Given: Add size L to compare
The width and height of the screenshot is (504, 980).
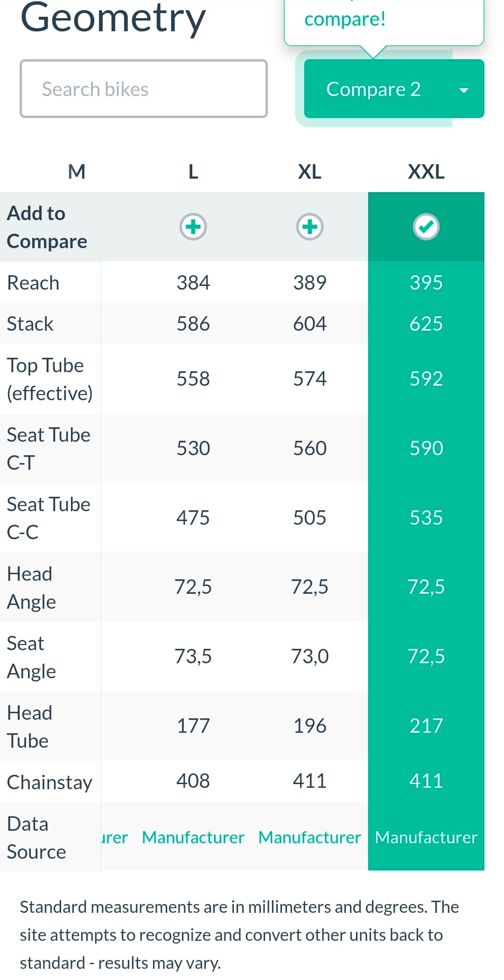Looking at the screenshot, I should pos(193,227).
